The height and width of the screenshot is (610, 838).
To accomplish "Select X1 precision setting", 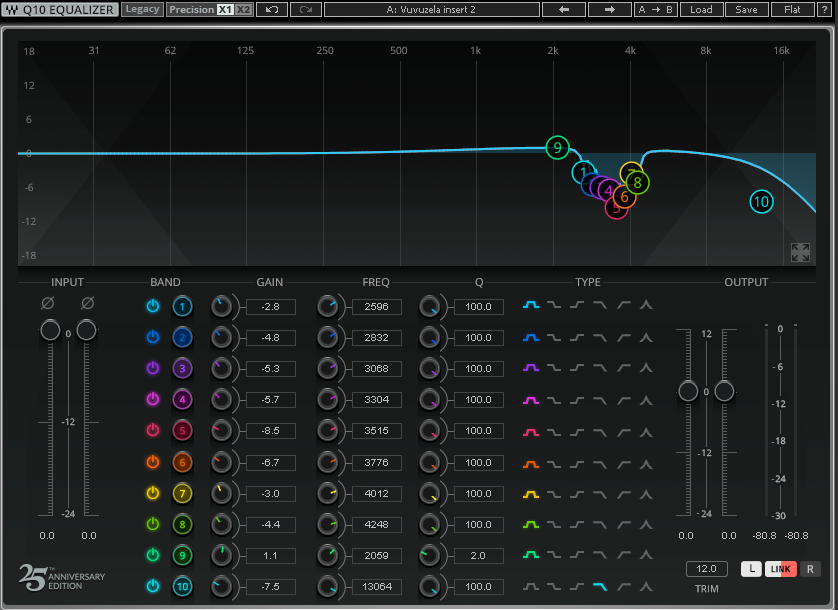I will pyautogui.click(x=225, y=10).
